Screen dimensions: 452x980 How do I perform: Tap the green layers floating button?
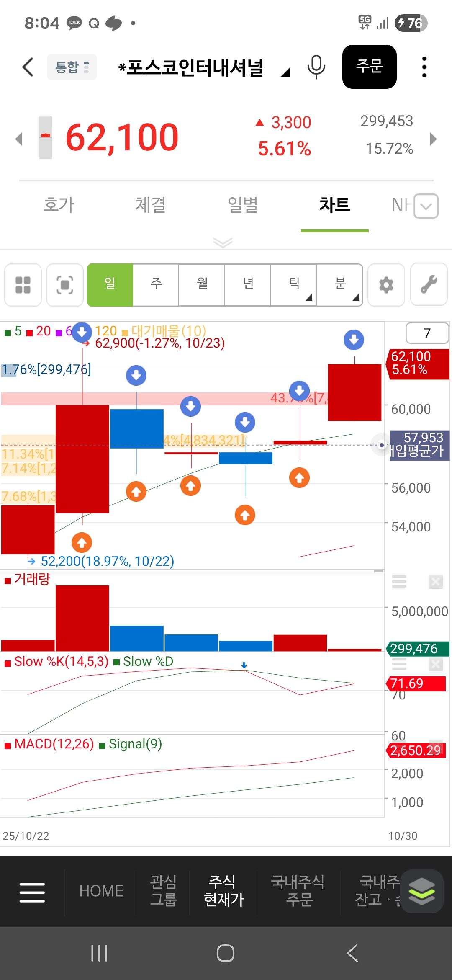(x=421, y=891)
